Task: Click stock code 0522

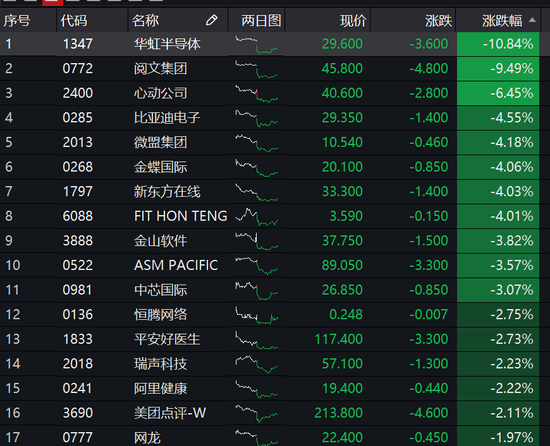Action: pos(78,265)
